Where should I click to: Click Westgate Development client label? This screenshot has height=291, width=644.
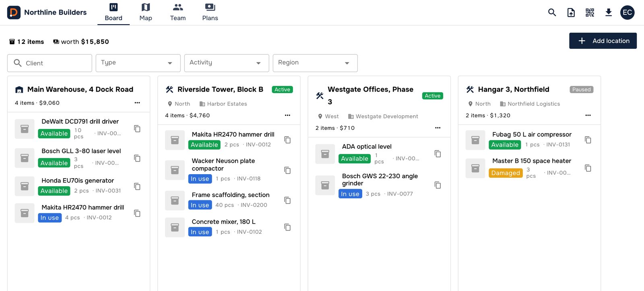click(x=387, y=116)
